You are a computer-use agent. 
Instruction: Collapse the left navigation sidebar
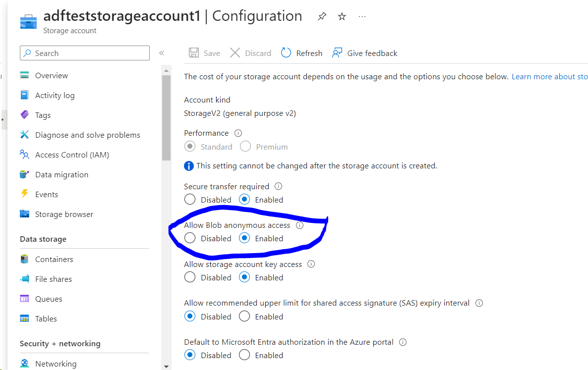161,52
